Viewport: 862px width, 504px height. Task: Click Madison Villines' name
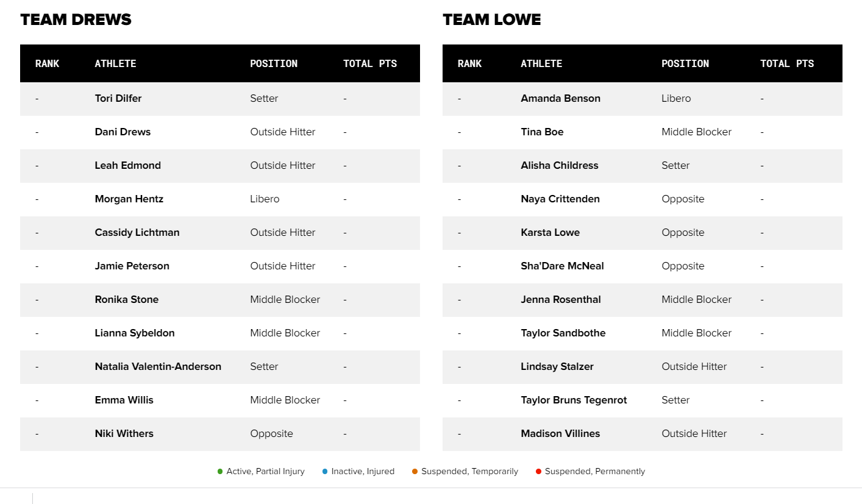click(x=560, y=434)
